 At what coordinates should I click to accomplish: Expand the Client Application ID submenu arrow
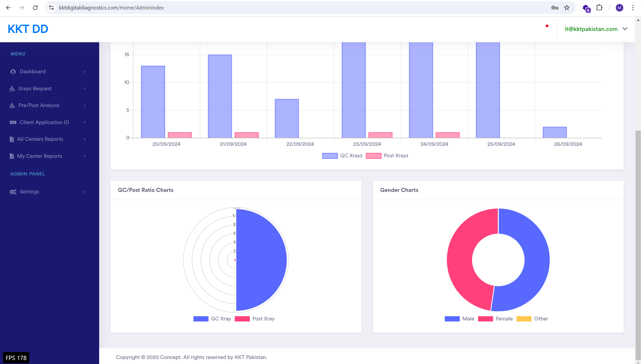[85, 122]
